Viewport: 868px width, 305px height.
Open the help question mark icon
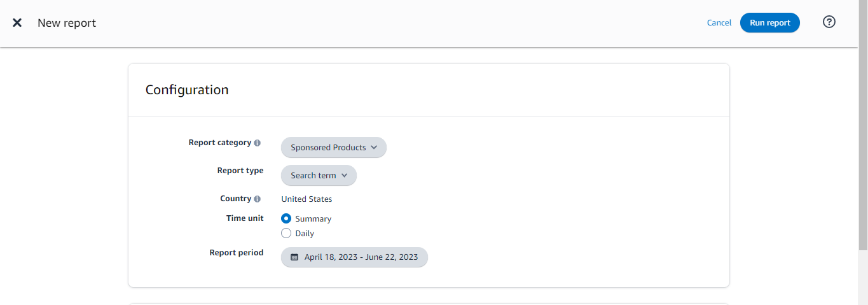click(829, 22)
